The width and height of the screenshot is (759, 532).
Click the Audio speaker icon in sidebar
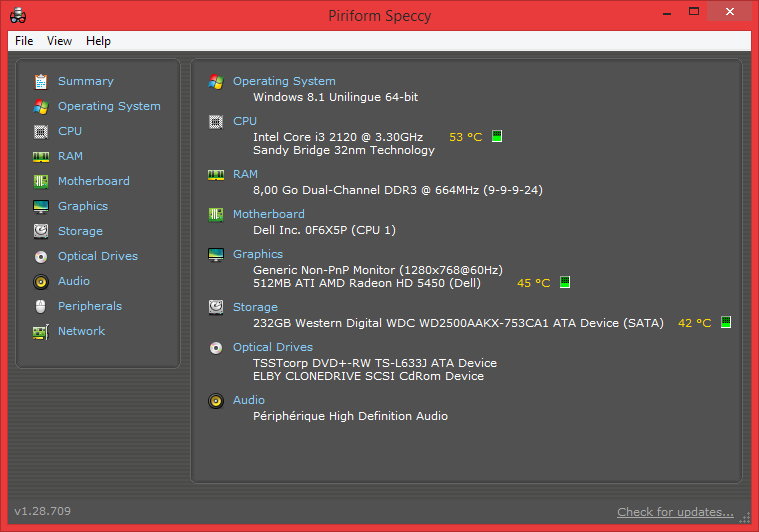41,282
